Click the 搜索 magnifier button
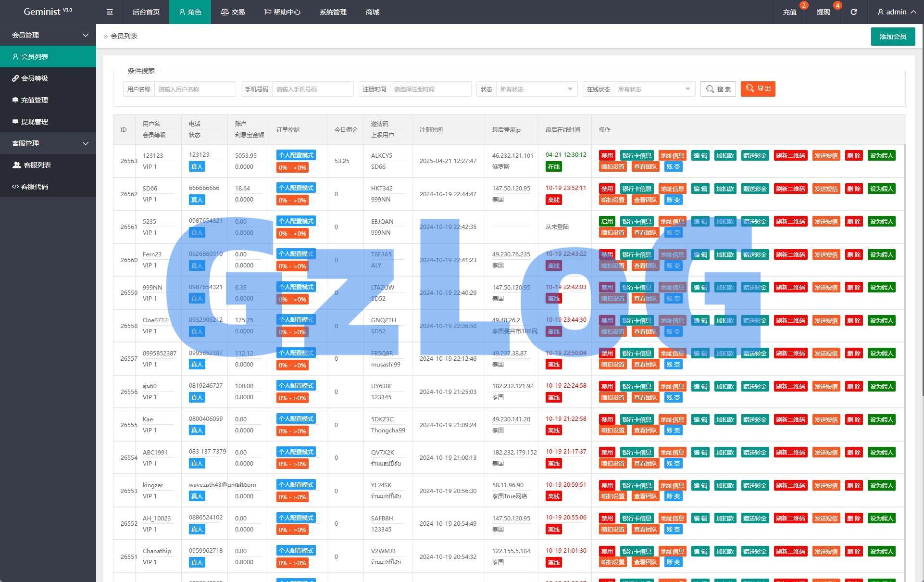Screen dimensions: 924x582 [718, 89]
